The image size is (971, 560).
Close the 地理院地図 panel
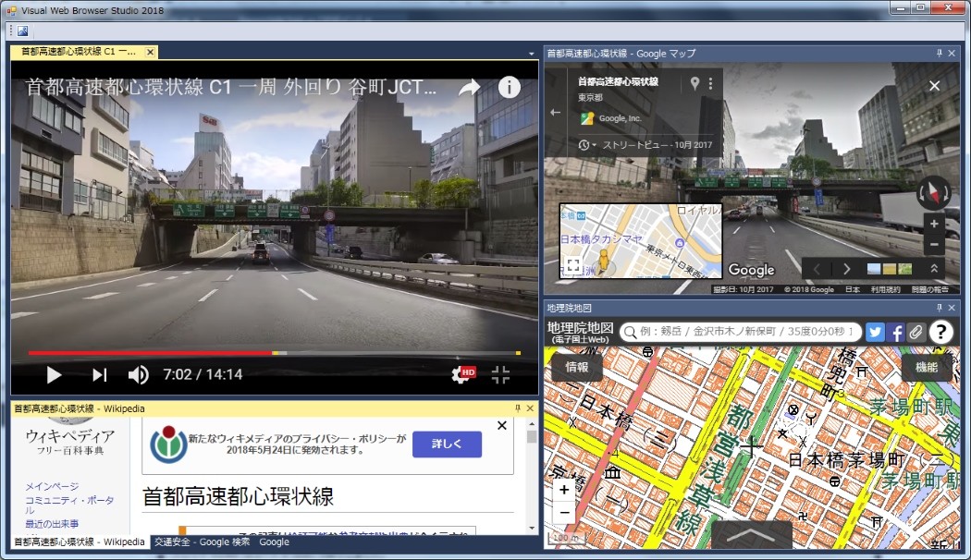pyautogui.click(x=952, y=308)
